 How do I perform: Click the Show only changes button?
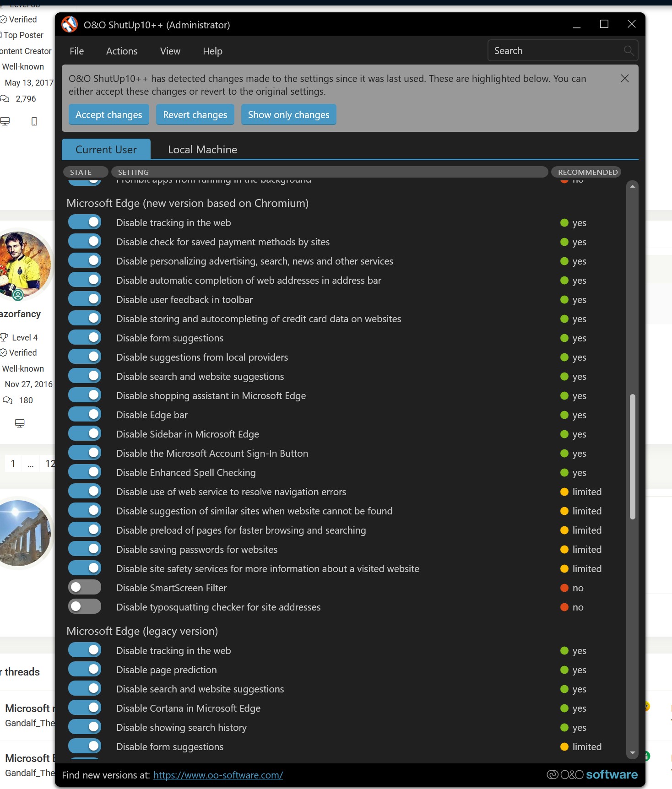coord(289,114)
